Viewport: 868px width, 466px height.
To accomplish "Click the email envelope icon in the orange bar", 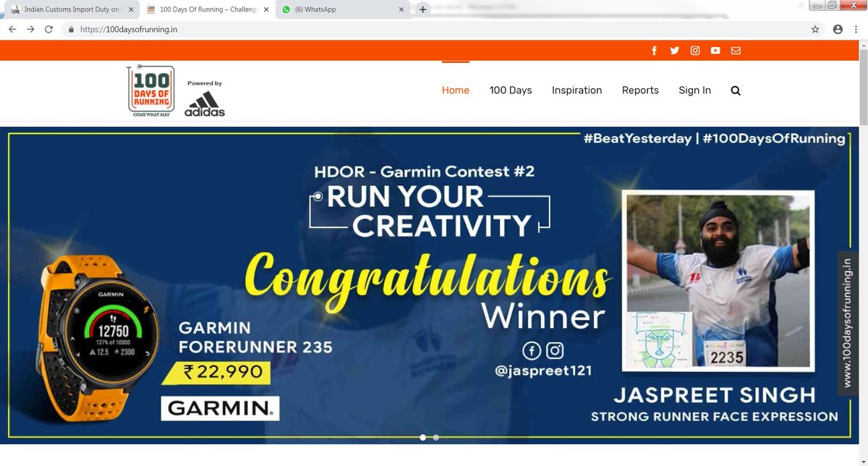I will click(x=736, y=51).
